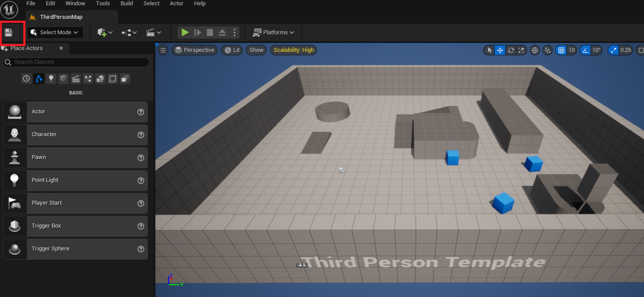
Task: Select the Basic actors category icon
Action: (39, 79)
